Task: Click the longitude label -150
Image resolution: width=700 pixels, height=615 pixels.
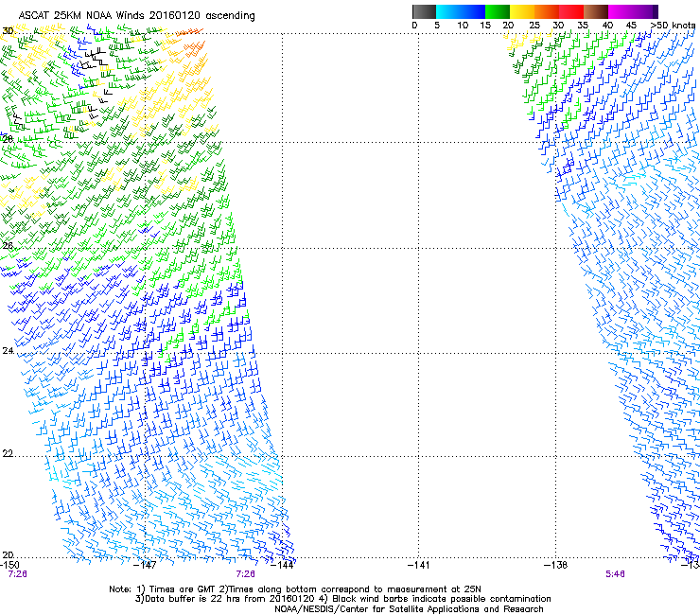Action: click(9, 565)
